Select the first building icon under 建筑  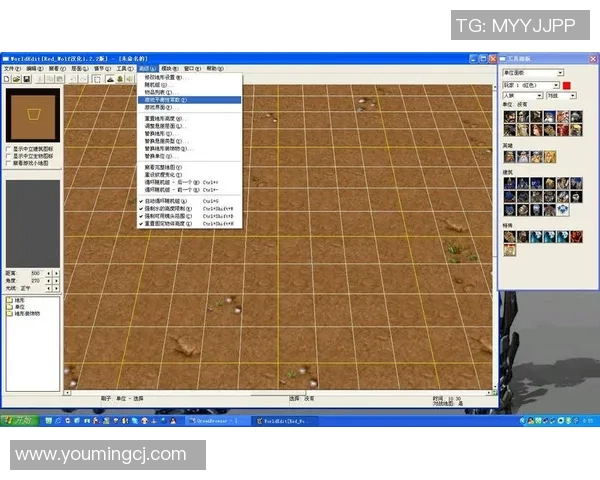coord(510,183)
